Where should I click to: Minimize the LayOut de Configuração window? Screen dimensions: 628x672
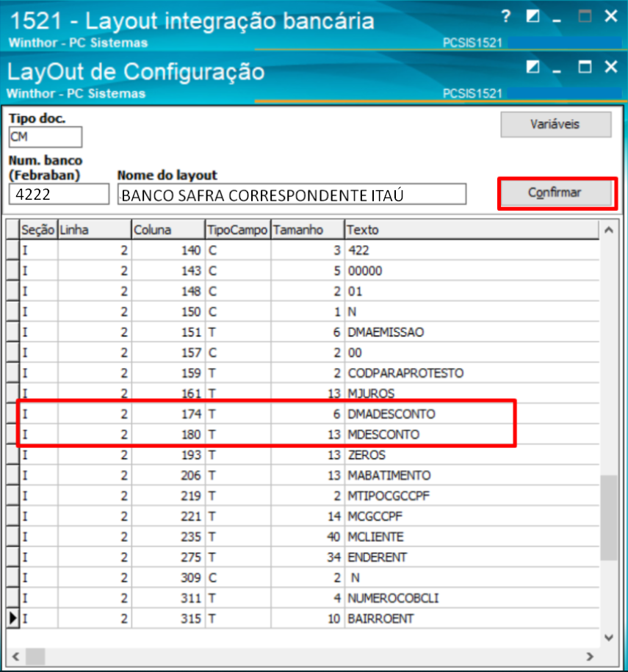coord(557,71)
